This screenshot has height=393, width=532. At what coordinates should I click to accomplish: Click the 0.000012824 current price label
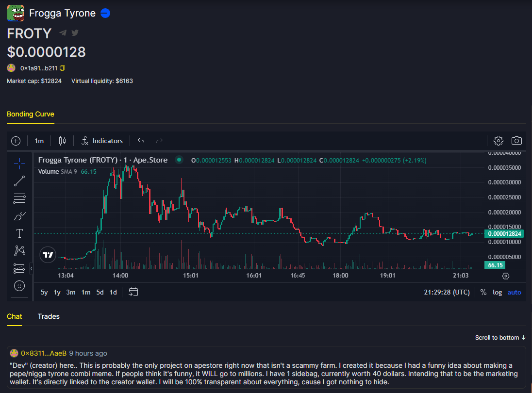coord(504,234)
